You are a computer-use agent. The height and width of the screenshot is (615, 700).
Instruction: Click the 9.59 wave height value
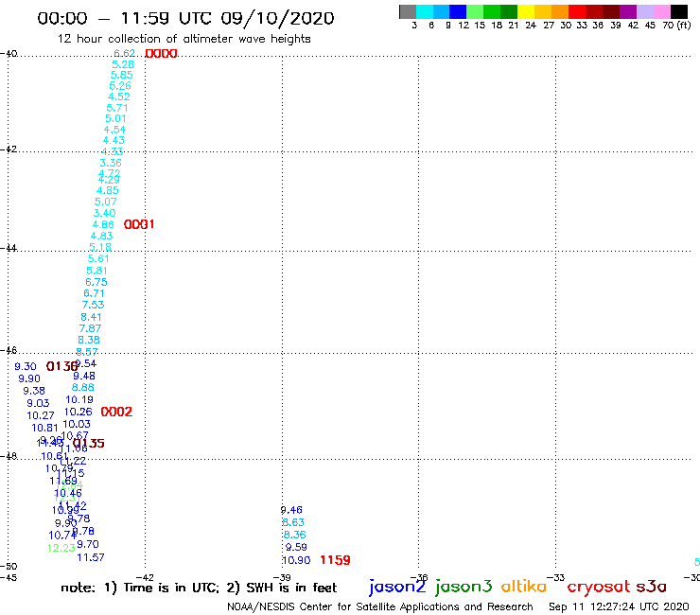[x=296, y=547]
